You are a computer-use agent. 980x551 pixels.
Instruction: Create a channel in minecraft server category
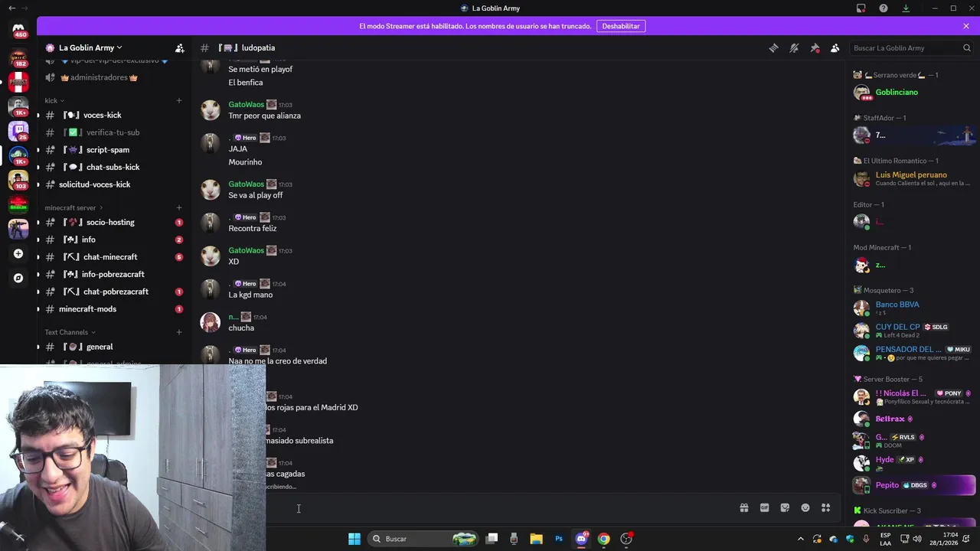pyautogui.click(x=179, y=207)
